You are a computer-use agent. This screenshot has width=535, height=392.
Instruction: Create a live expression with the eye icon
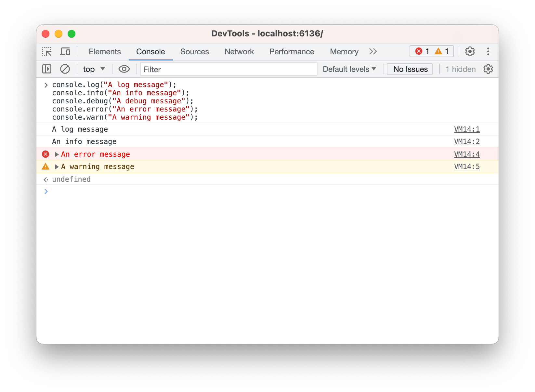pos(124,69)
